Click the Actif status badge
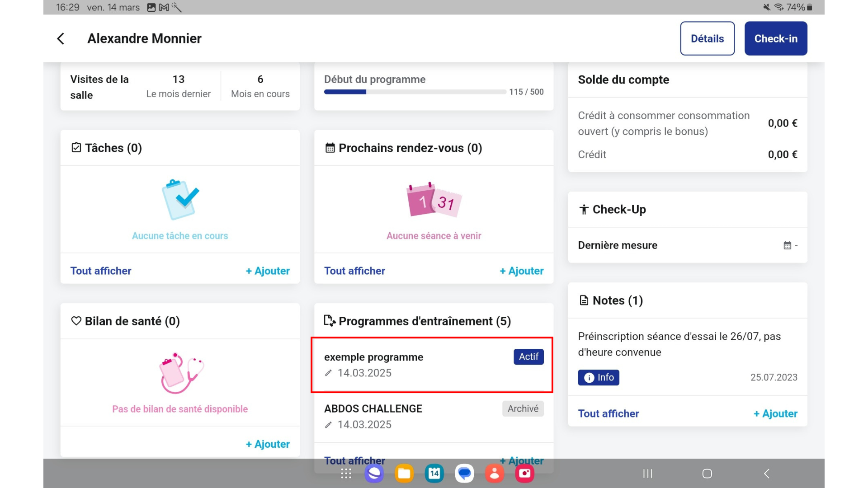Screen dimensions: 868x488 pos(528,357)
